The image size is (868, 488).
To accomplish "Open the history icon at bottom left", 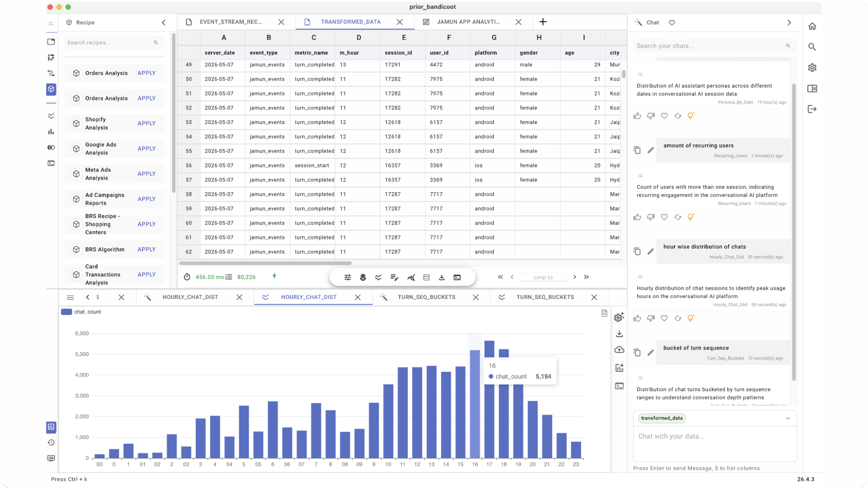I will click(x=51, y=442).
